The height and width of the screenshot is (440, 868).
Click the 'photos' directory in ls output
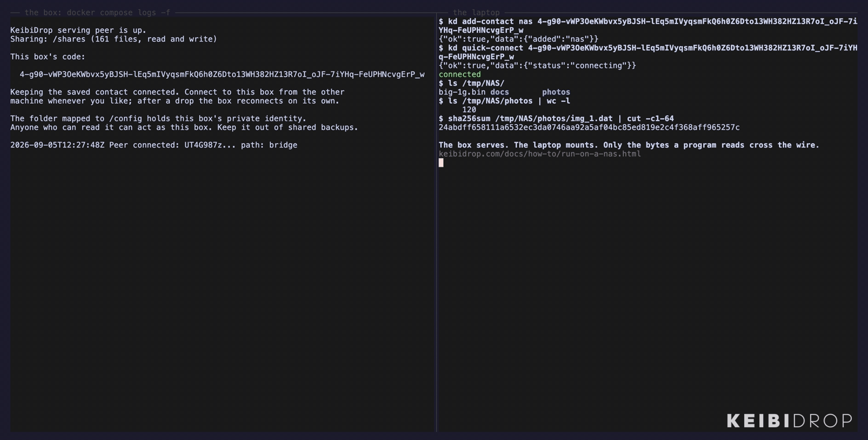556,92
